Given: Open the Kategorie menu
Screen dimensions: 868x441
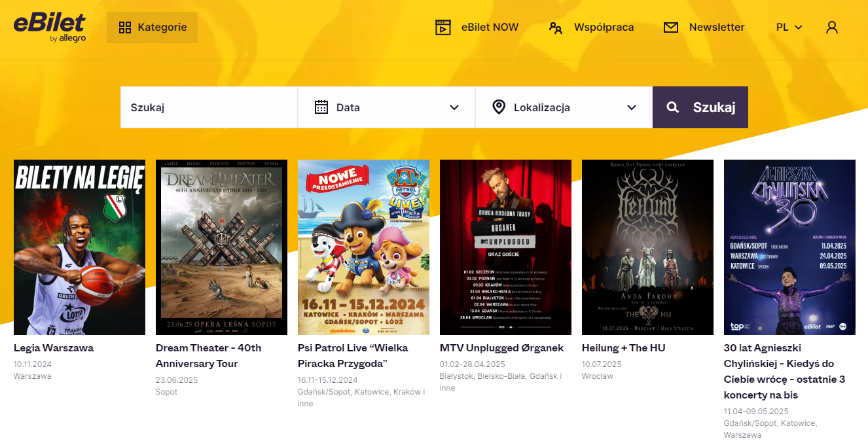Looking at the screenshot, I should pyautogui.click(x=152, y=27).
